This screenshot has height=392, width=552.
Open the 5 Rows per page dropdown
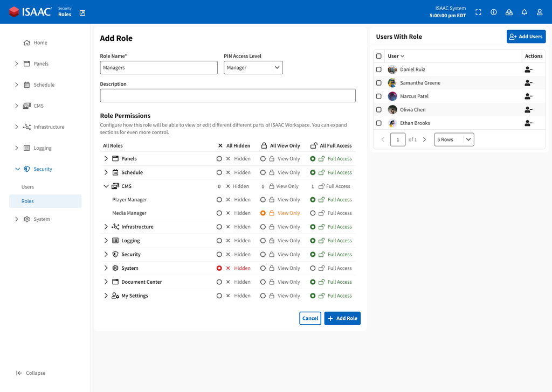click(454, 139)
